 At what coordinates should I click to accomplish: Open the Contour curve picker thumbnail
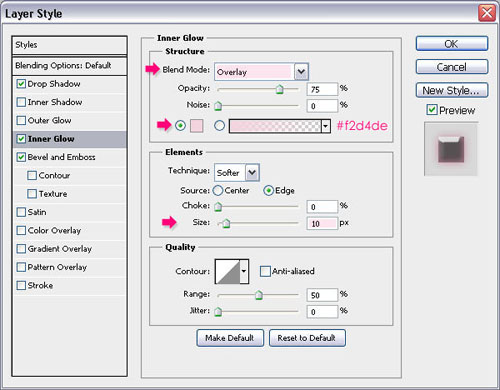(227, 271)
